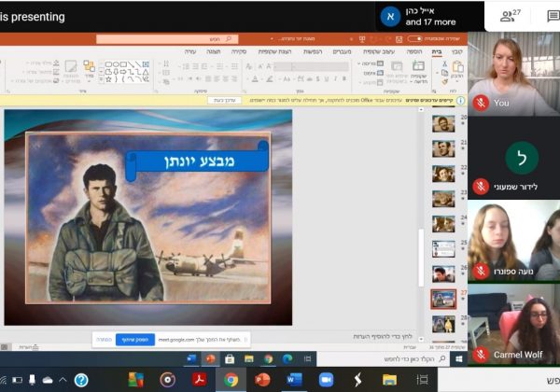Screen dimensions: 560x392
Task: Switch to the Transitions (מעברים) tab
Action: pyautogui.click(x=342, y=51)
